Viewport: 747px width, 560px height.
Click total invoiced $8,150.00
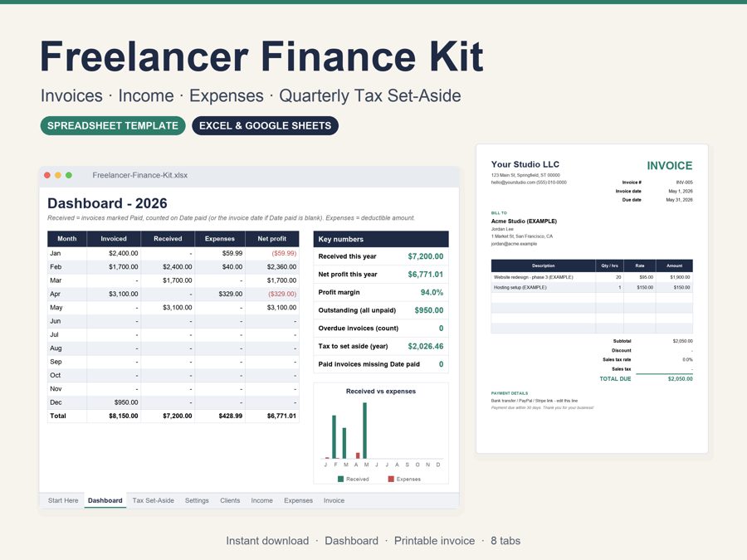point(124,416)
